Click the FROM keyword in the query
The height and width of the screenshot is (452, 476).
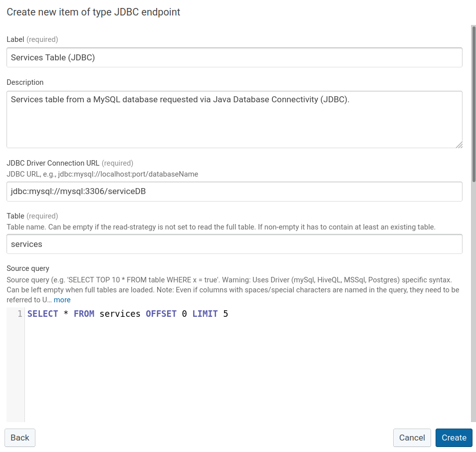[x=84, y=313]
